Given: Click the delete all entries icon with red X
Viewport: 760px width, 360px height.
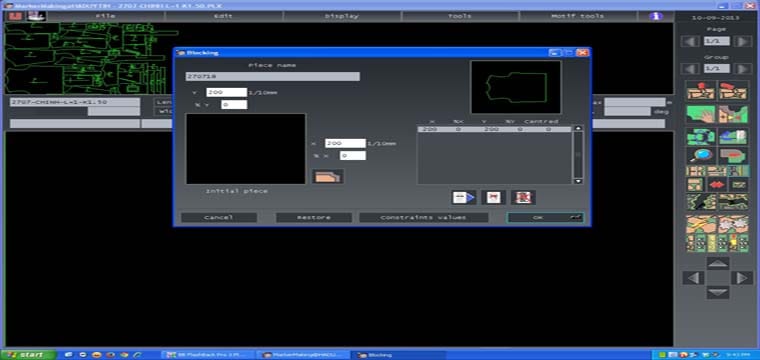Looking at the screenshot, I should pyautogui.click(x=523, y=197).
